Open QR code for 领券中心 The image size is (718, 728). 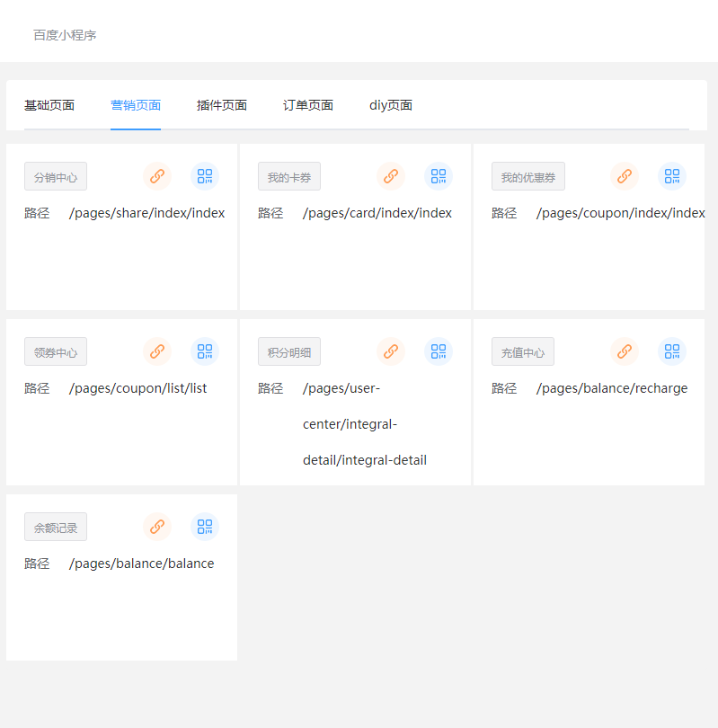(x=205, y=352)
